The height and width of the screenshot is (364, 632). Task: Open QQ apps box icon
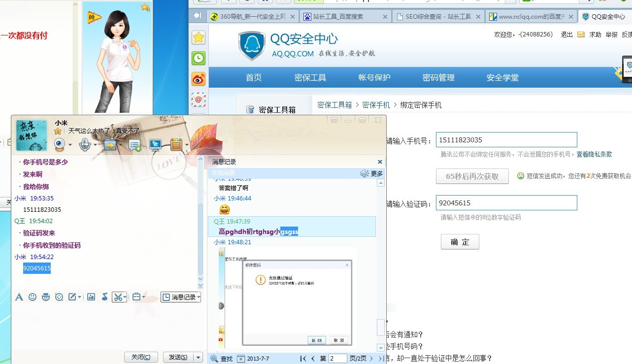[176, 144]
